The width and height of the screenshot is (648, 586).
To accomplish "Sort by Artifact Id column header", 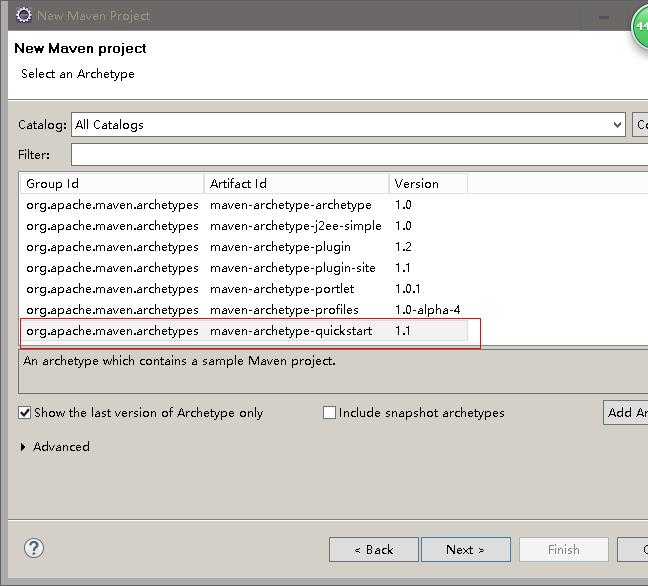I will click(x=297, y=183).
